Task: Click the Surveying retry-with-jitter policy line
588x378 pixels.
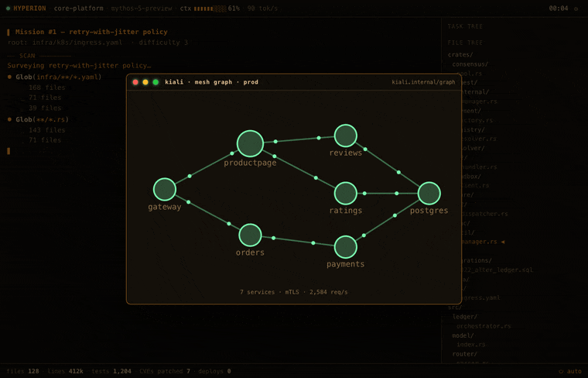Action: point(79,65)
